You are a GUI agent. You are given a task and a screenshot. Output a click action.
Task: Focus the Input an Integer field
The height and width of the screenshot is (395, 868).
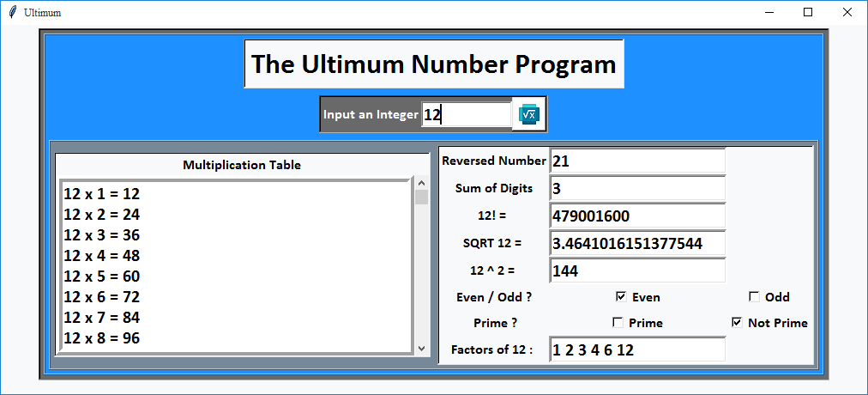coord(466,115)
